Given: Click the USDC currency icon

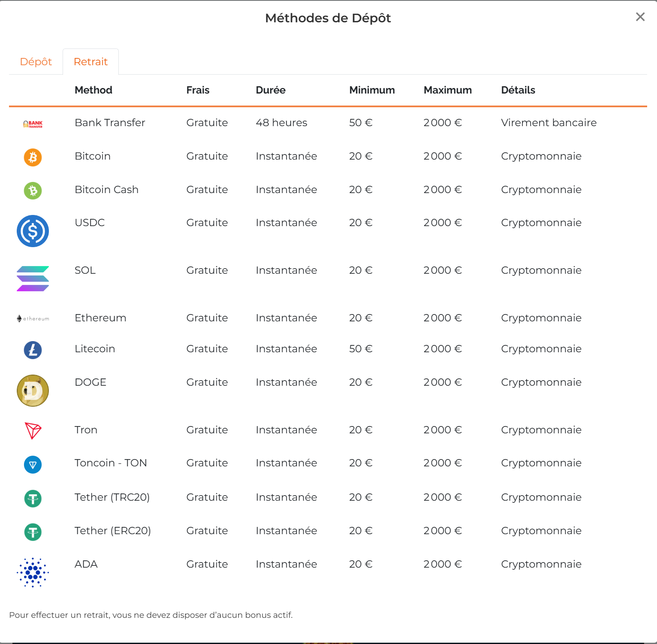Looking at the screenshot, I should tap(33, 231).
